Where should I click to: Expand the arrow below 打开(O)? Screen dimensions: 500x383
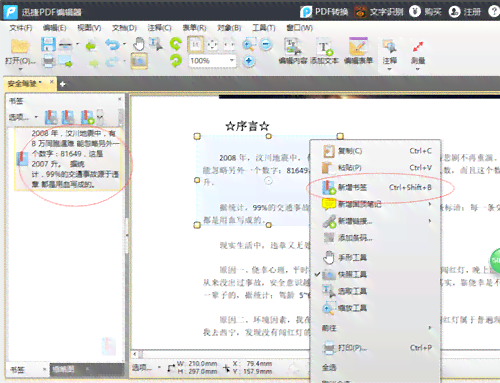click(20, 69)
